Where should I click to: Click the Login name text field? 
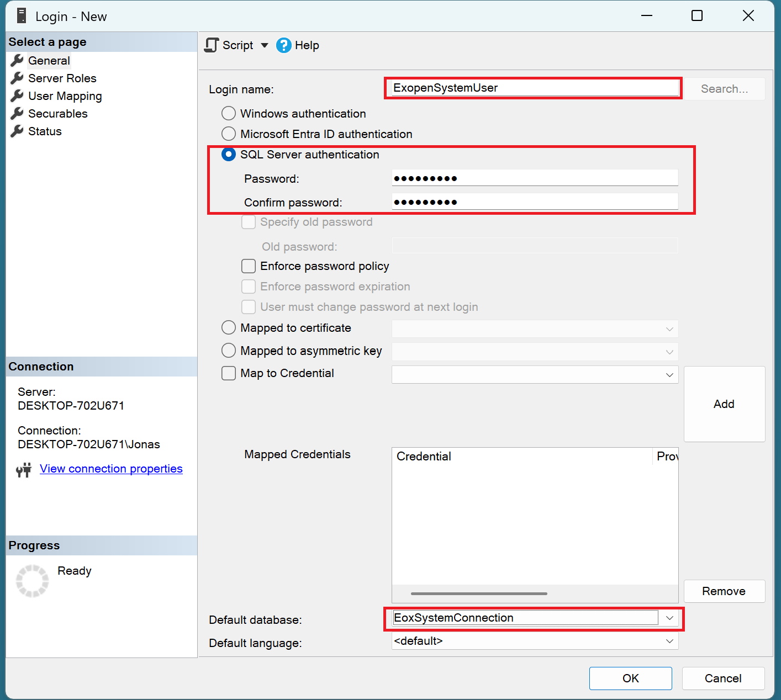point(533,88)
